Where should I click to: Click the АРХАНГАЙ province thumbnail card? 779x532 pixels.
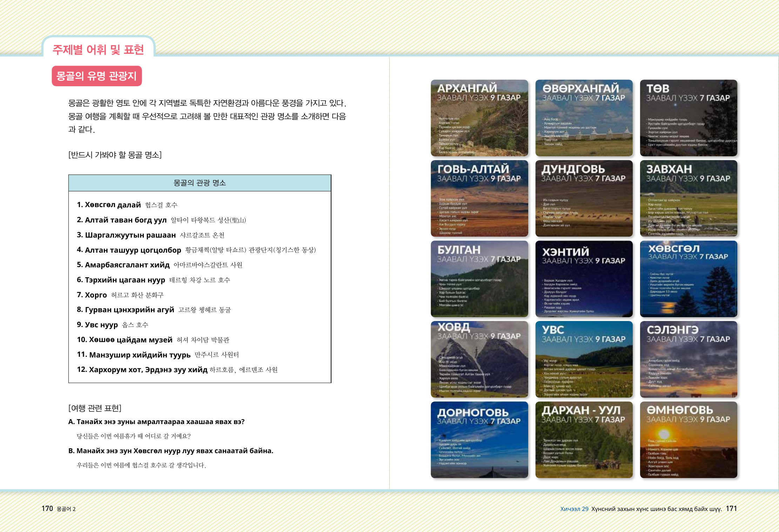pos(479,118)
